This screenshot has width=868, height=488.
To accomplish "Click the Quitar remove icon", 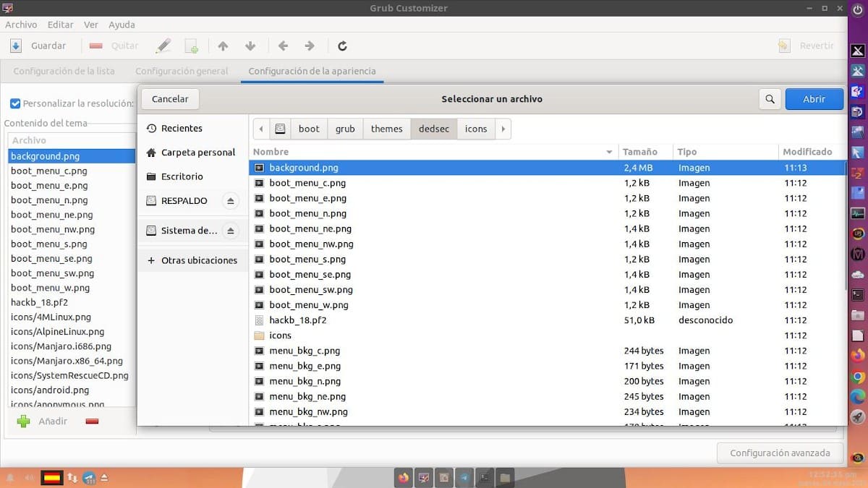I will pos(95,46).
